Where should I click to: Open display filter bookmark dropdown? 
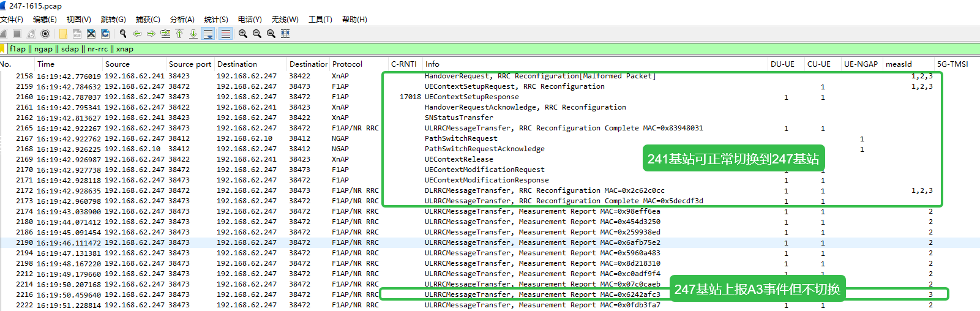click(3, 49)
